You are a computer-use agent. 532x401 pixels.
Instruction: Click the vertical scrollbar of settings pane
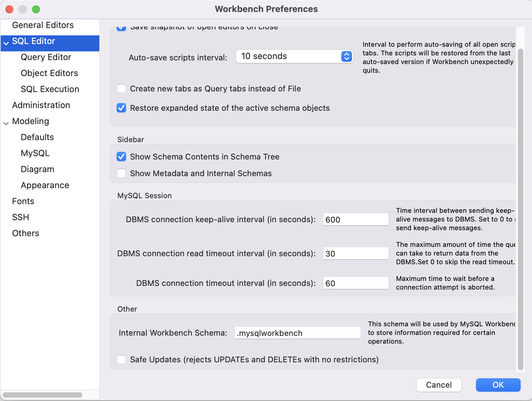520,210
